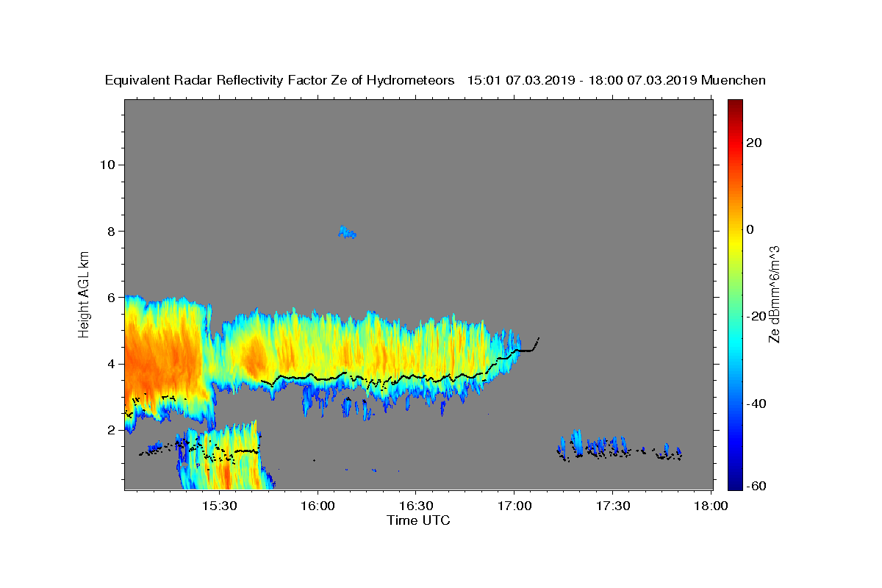The image size is (882, 588).
Task: Click the colorbar unit label 'Ze dBmm^6/m^3'
Action: (775, 294)
